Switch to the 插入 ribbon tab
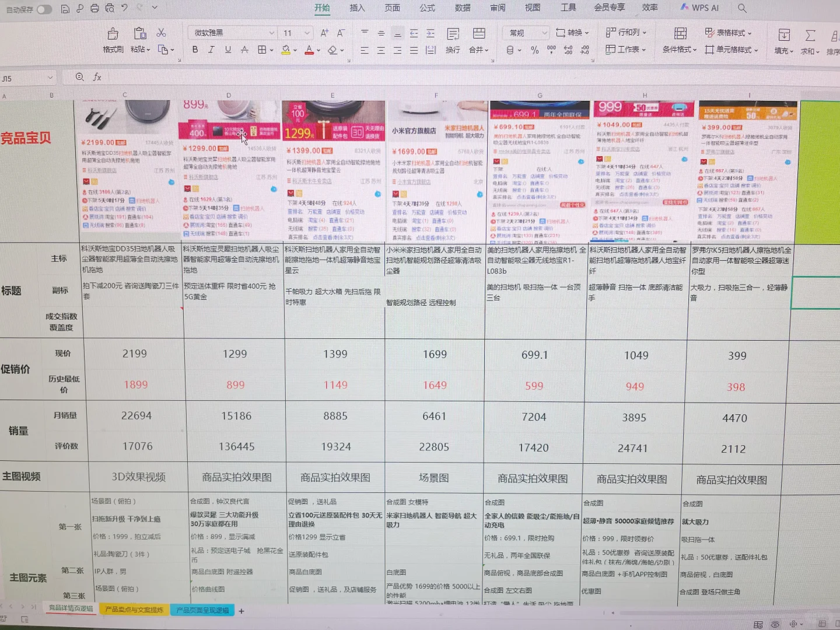The height and width of the screenshot is (630, 840). 357,8
